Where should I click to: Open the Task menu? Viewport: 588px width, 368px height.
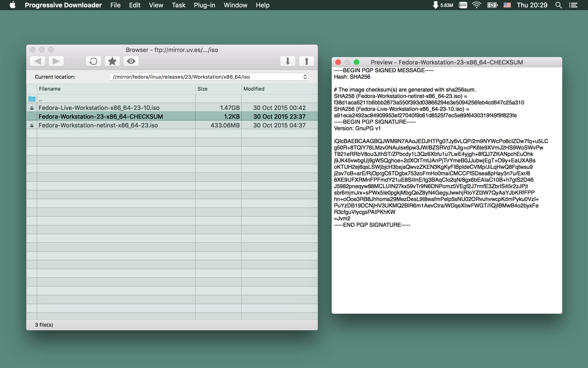(178, 5)
